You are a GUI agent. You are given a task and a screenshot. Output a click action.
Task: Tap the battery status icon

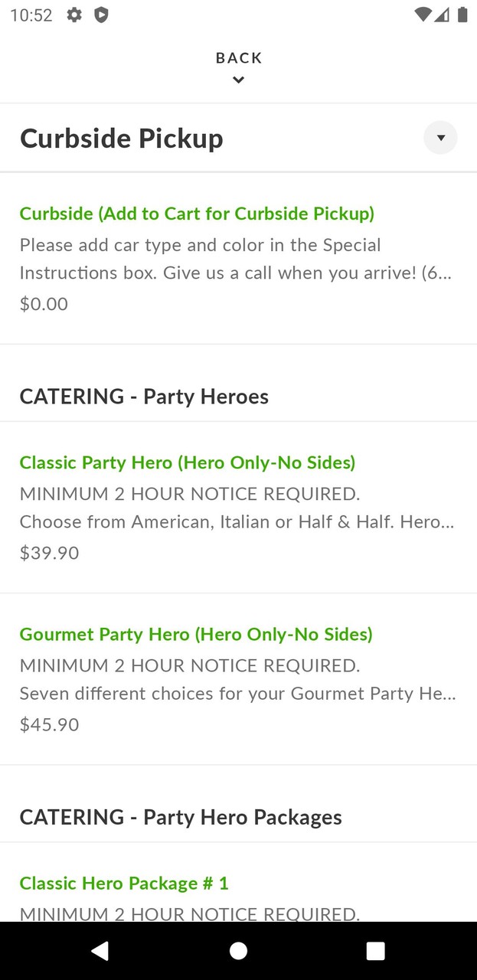pyautogui.click(x=462, y=15)
